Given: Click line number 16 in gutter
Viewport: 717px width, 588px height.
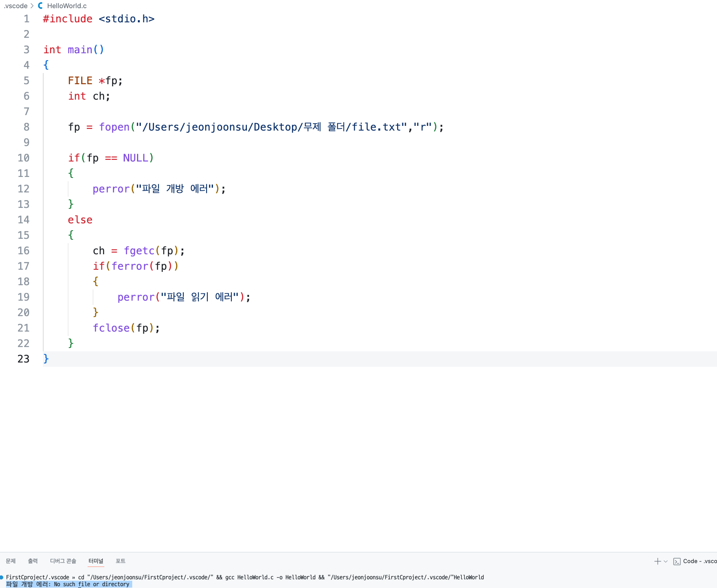Looking at the screenshot, I should [24, 251].
